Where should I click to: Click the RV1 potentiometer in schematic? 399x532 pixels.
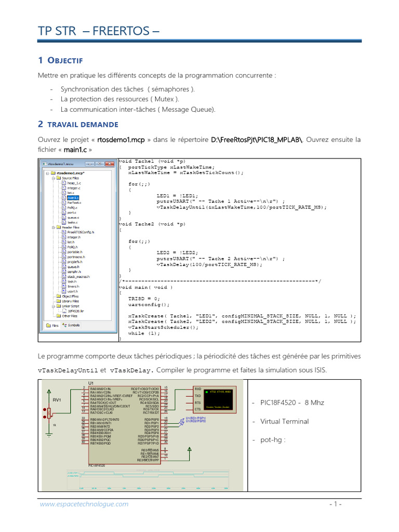click(x=49, y=413)
